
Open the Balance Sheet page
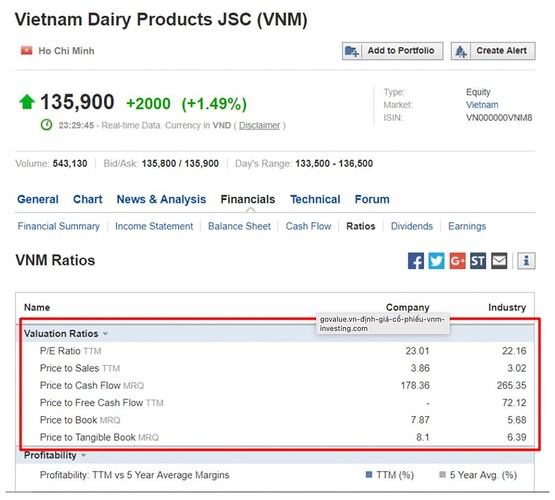click(239, 226)
